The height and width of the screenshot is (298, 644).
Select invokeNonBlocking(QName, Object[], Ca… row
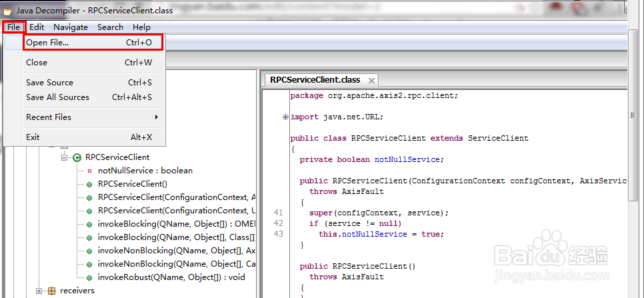(x=177, y=264)
